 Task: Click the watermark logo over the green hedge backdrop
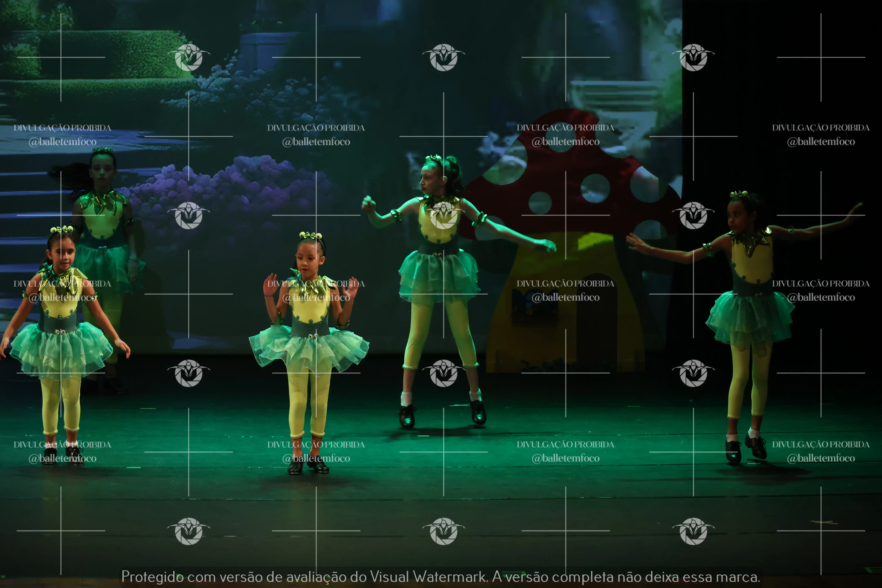click(x=189, y=57)
